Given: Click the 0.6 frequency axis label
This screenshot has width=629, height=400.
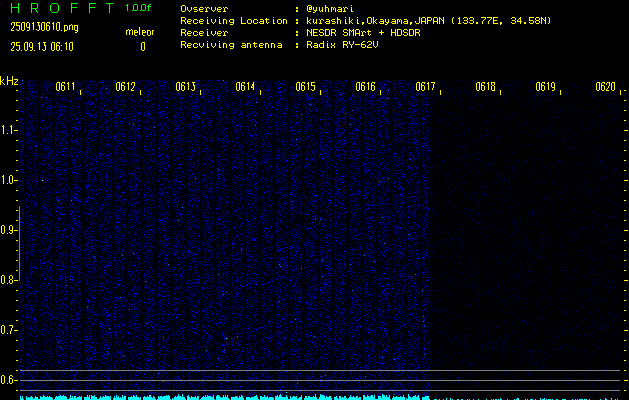Looking at the screenshot, I should [7, 380].
